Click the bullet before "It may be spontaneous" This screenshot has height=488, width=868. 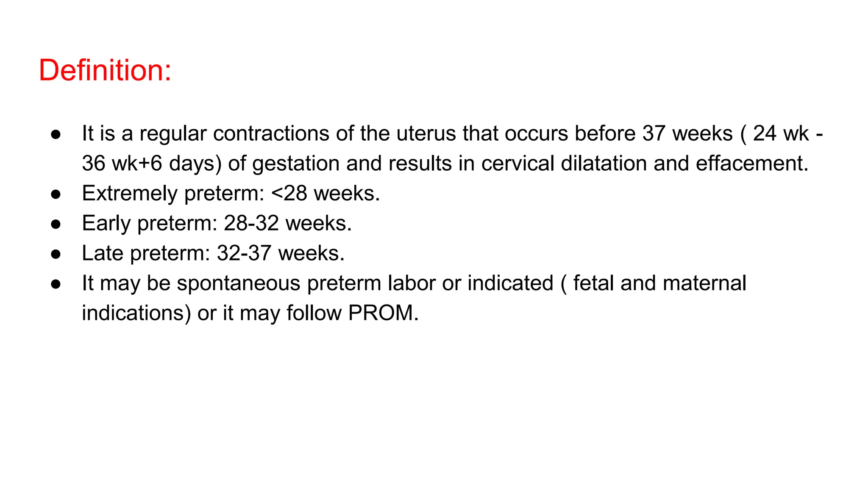[x=56, y=284]
